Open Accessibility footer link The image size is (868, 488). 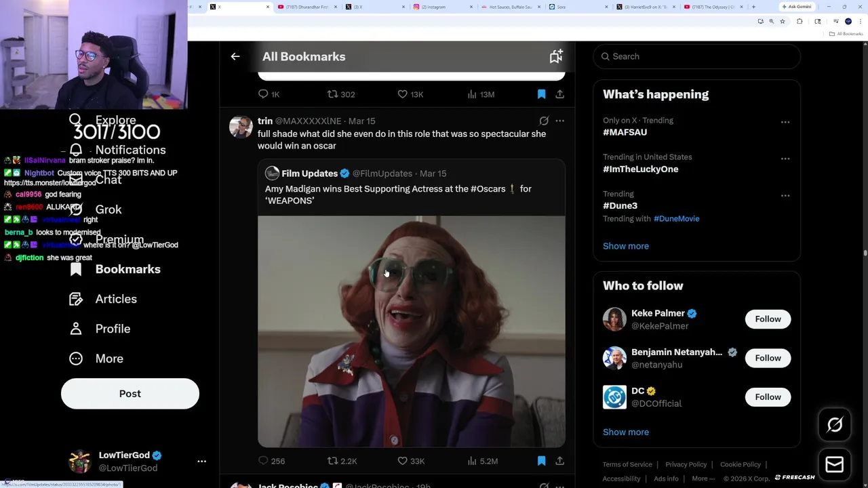pos(621,479)
